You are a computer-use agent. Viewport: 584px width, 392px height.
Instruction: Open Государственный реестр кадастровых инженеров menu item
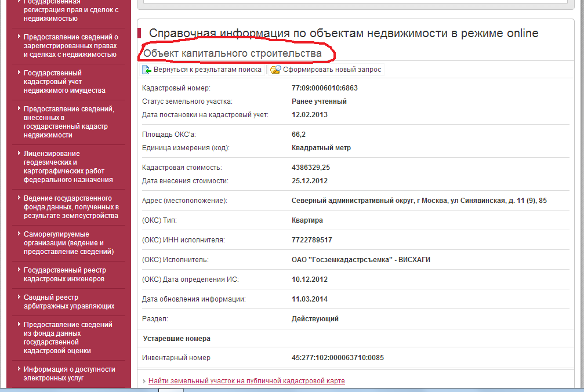tap(64, 274)
